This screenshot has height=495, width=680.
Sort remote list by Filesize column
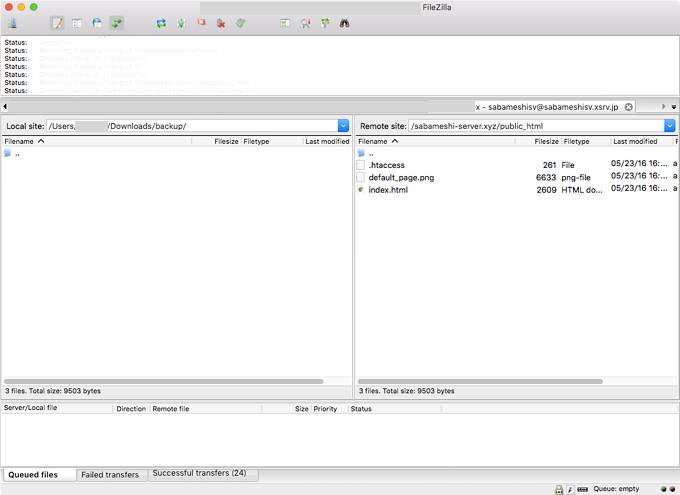[538, 141]
